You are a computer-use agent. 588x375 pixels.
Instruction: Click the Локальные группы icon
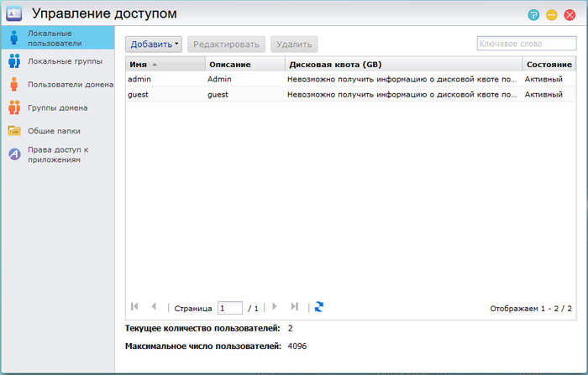click(x=14, y=61)
